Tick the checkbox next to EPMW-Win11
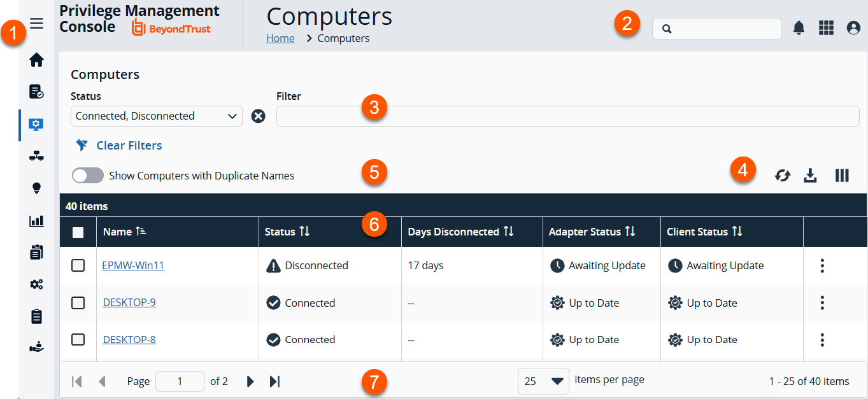Screen dimensions: 868x399 (x=78, y=265)
